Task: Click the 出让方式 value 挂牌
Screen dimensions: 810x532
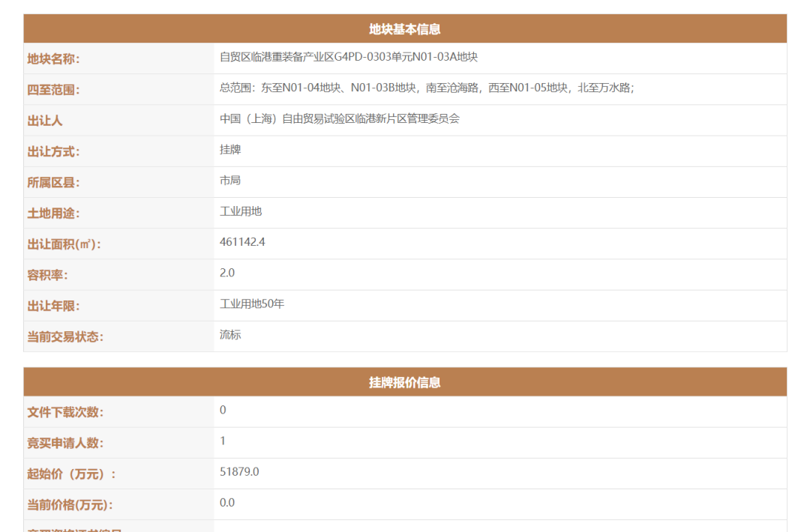Action: point(230,150)
